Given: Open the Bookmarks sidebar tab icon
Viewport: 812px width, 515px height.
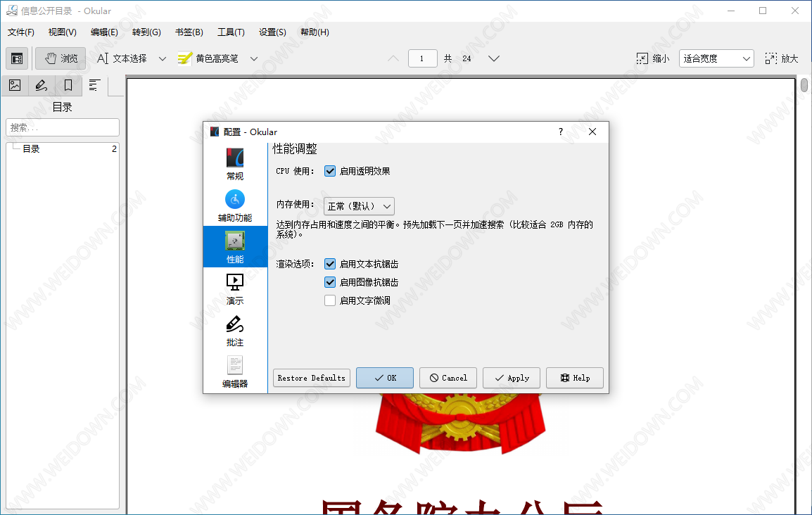Looking at the screenshot, I should [x=68, y=85].
